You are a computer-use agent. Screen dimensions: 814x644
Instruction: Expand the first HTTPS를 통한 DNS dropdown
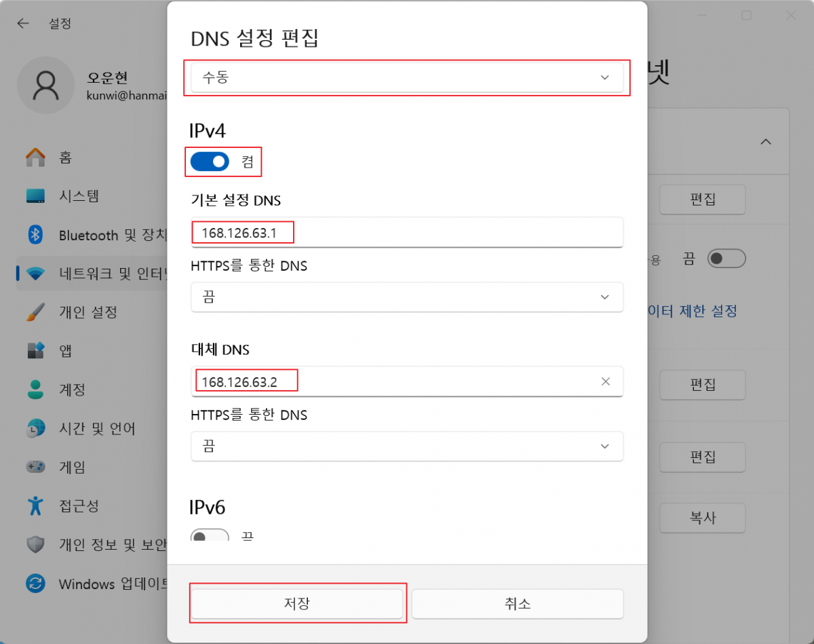407,297
